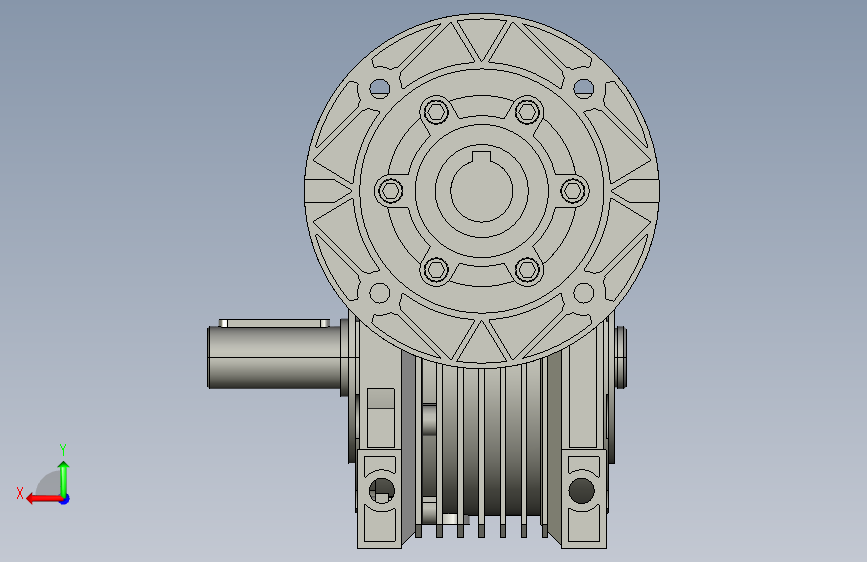This screenshot has width=867, height=562.
Task: Select the central keyed output bore
Action: pos(482,191)
